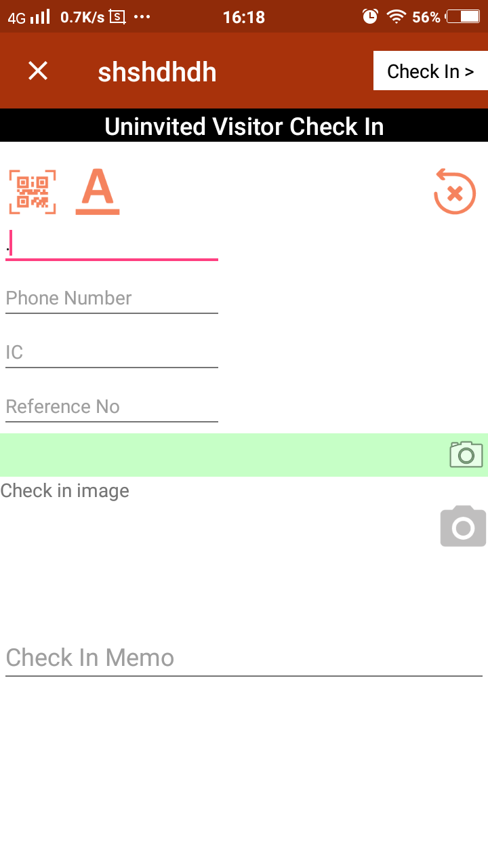Tap the Check In > button
The height and width of the screenshot is (868, 488).
[x=430, y=71]
